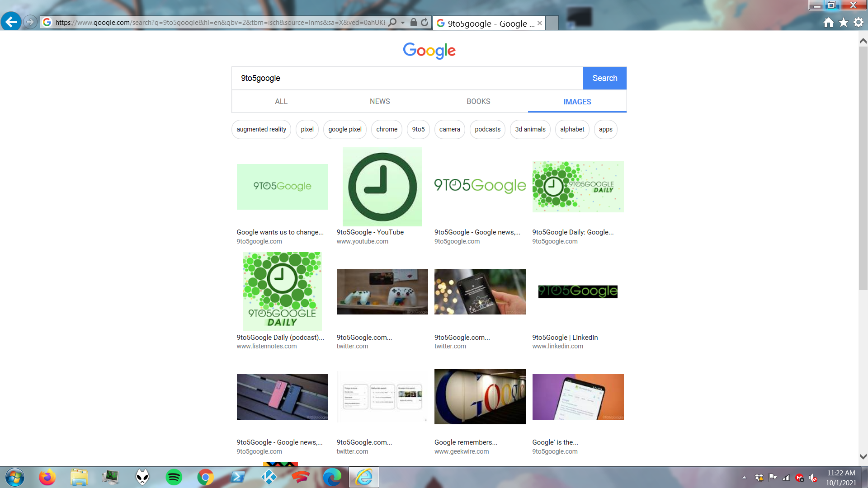Select the chrome suggestion chip
The height and width of the screenshot is (488, 868).
click(x=387, y=129)
